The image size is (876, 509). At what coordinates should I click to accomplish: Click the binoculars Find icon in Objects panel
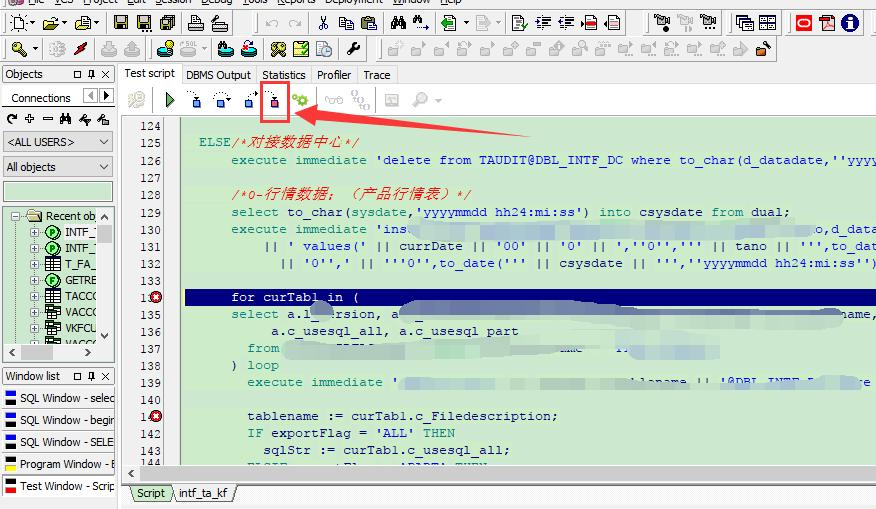(65, 118)
